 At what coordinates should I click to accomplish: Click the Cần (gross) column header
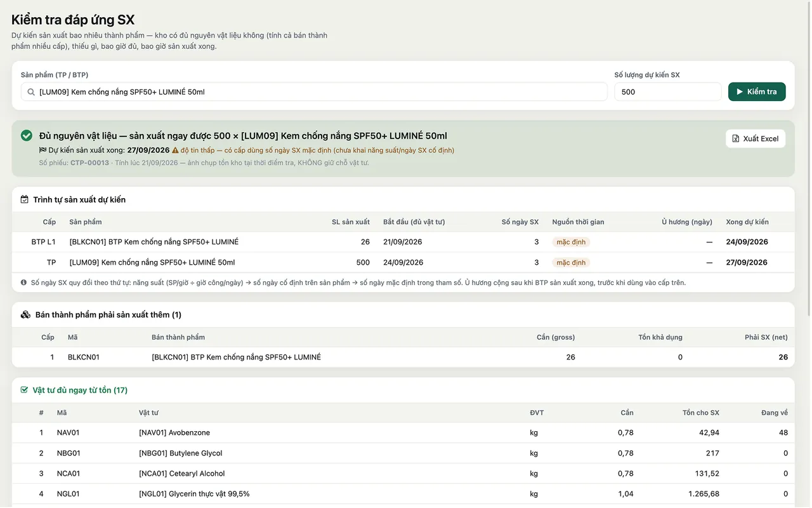click(556, 337)
